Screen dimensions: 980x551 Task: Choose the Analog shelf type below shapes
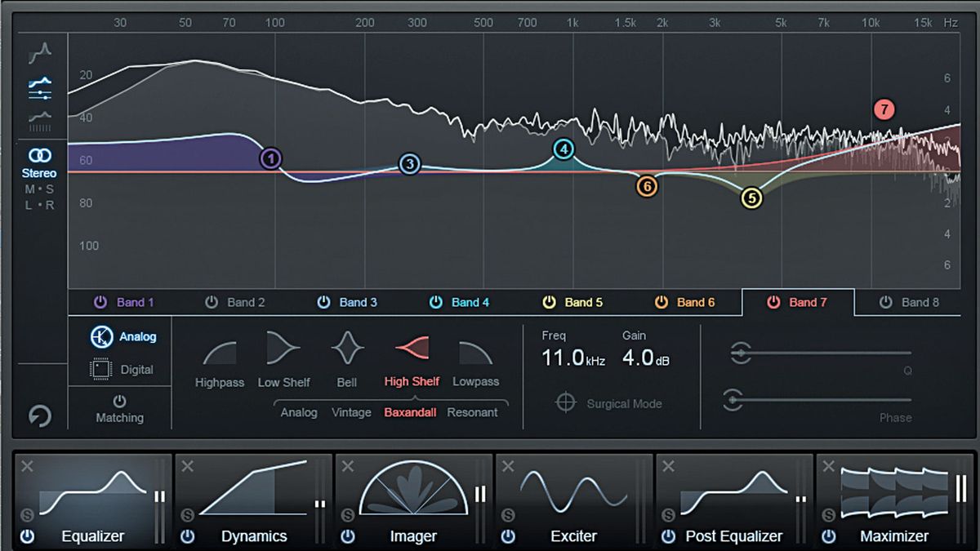pyautogui.click(x=299, y=412)
